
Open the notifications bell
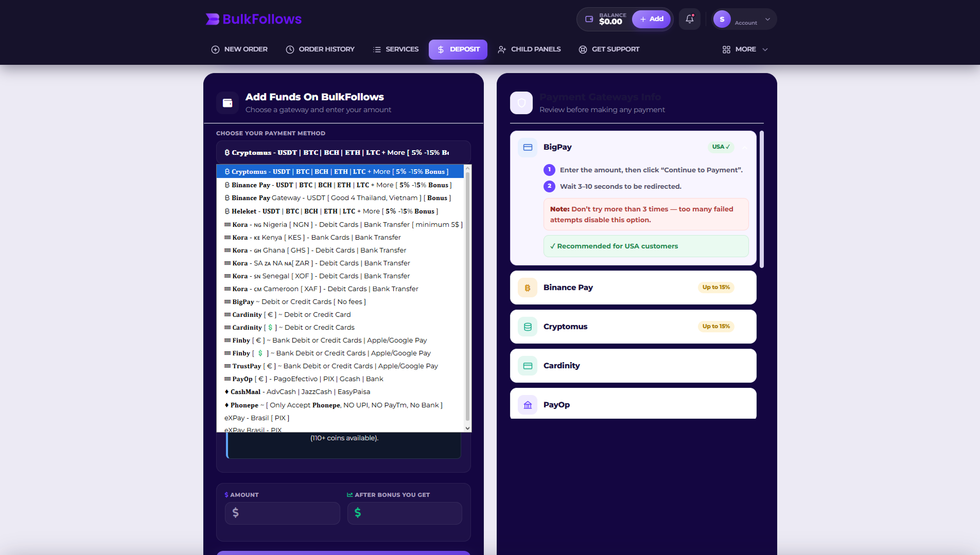pos(690,19)
